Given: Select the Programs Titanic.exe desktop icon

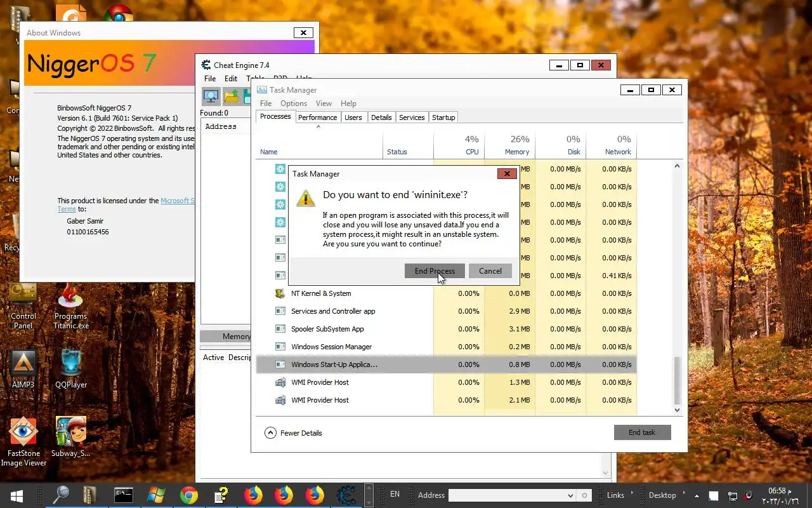Looking at the screenshot, I should (70, 306).
